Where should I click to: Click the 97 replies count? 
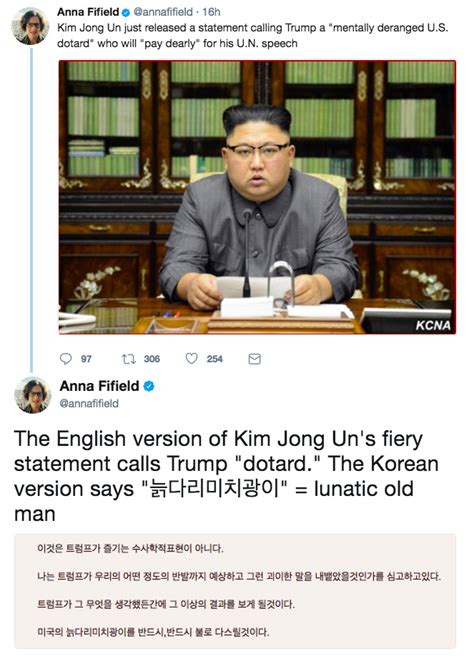[86, 359]
